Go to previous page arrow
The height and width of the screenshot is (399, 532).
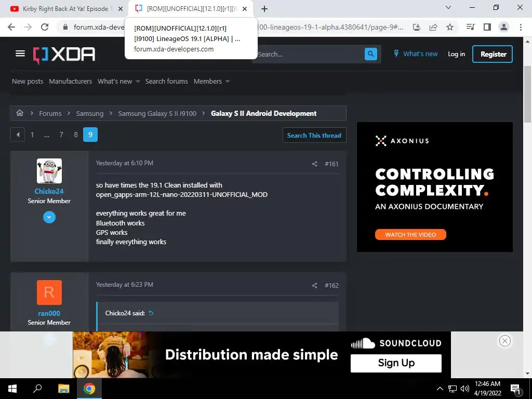point(18,135)
